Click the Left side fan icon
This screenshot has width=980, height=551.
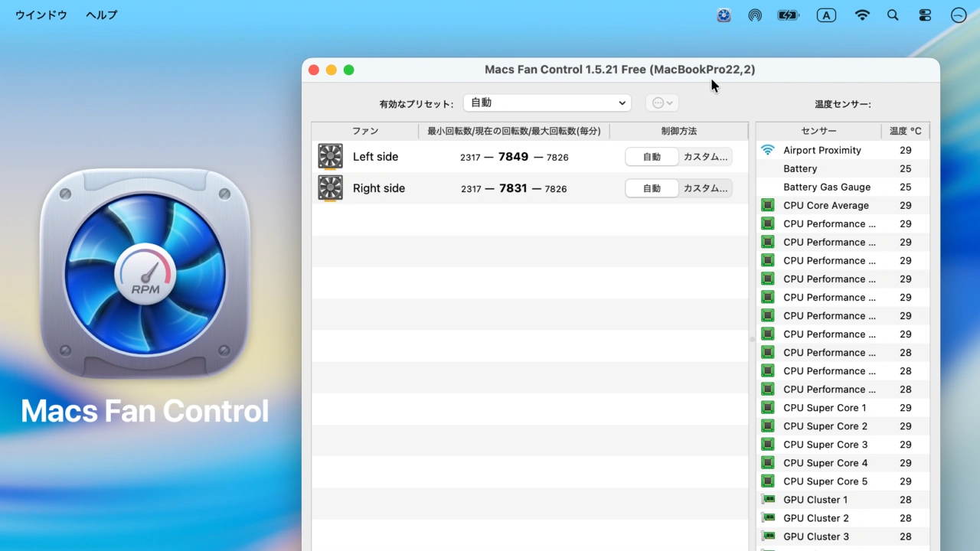coord(330,157)
